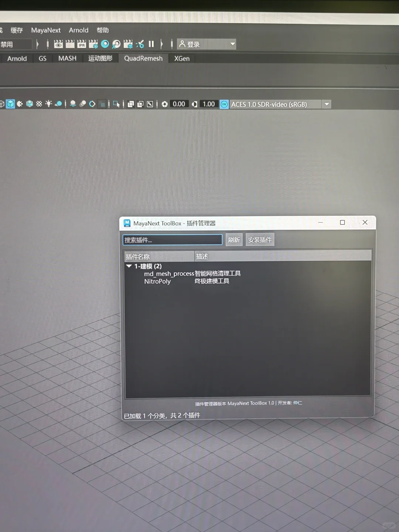
Task: Click the IPR render icon
Action: (81, 44)
